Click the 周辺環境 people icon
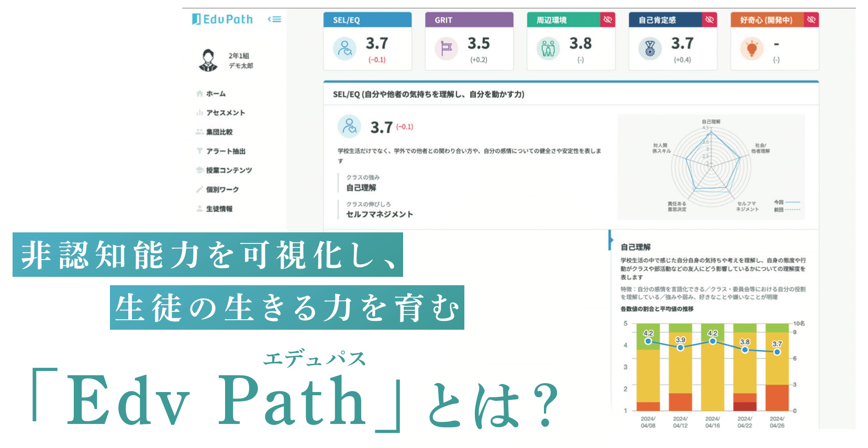Screen dimensions: 868x448 548,49
